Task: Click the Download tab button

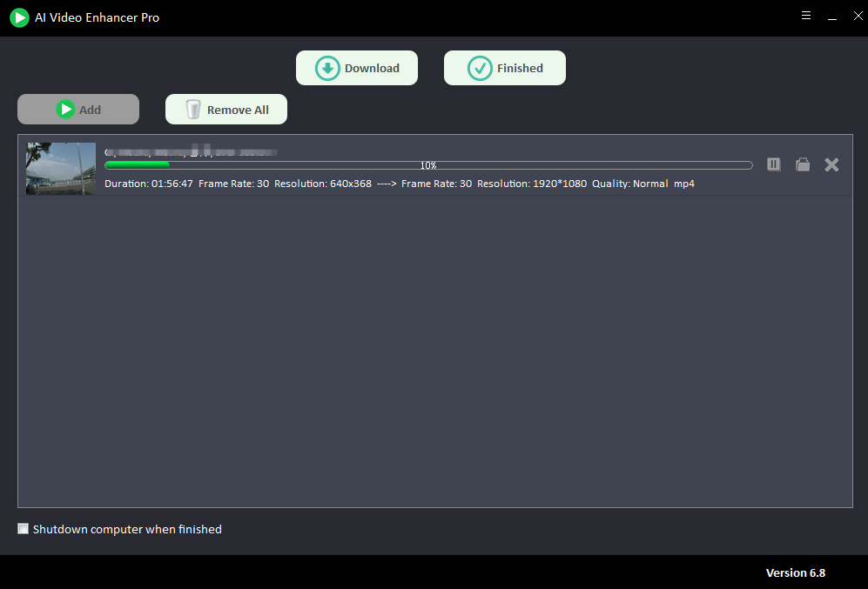Action: tap(357, 68)
